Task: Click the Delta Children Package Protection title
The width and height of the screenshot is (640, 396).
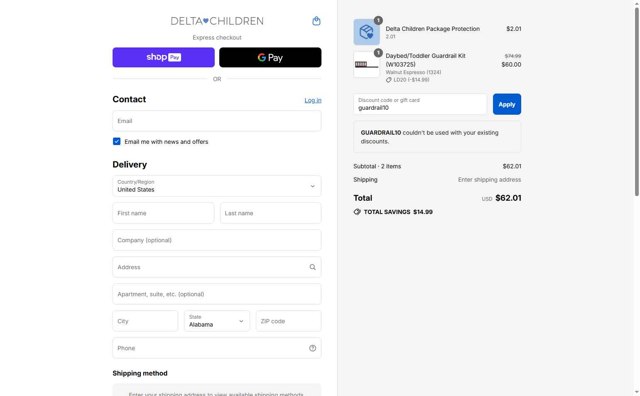Action: pyautogui.click(x=433, y=29)
